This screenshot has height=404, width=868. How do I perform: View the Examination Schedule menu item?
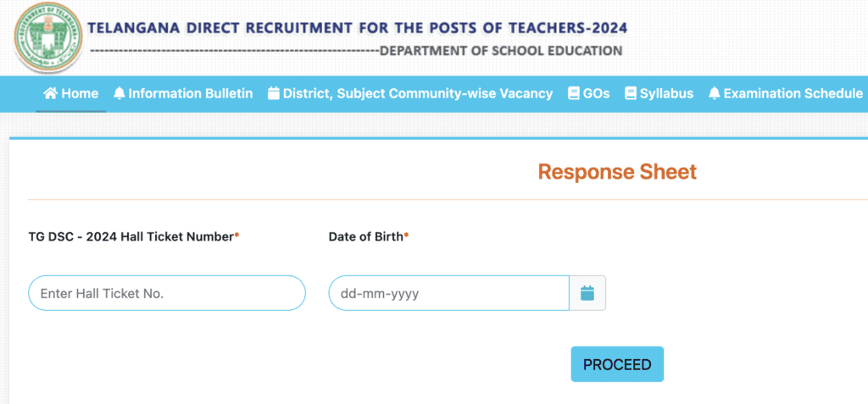click(x=793, y=94)
